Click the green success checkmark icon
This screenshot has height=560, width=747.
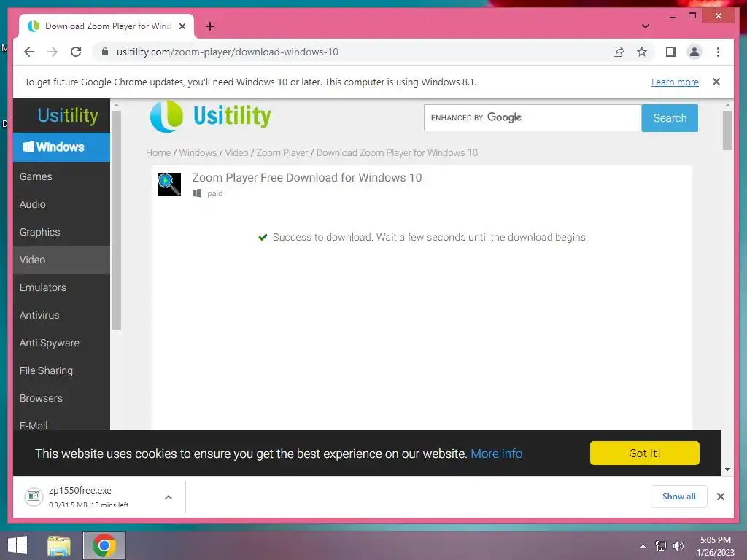coord(263,237)
